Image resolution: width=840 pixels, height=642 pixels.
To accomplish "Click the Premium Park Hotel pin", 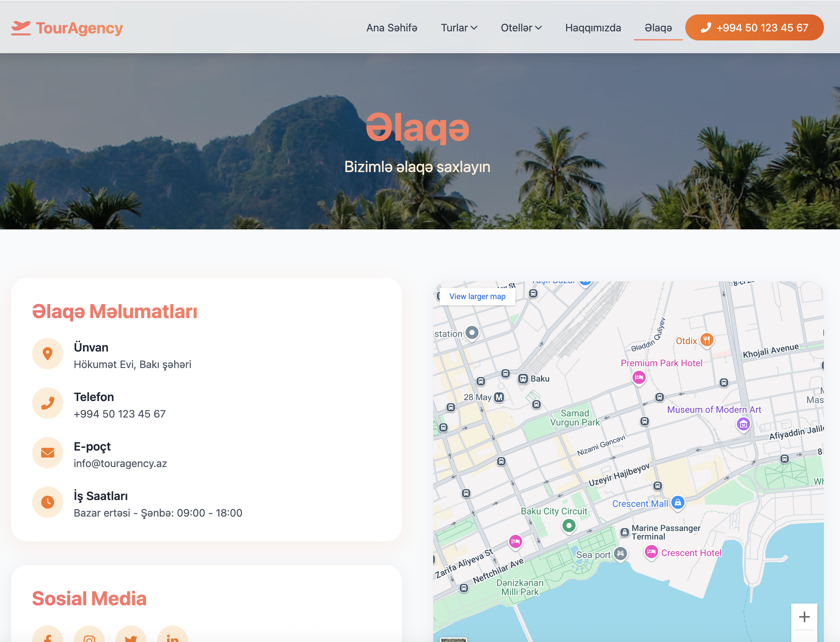I will tap(639, 378).
